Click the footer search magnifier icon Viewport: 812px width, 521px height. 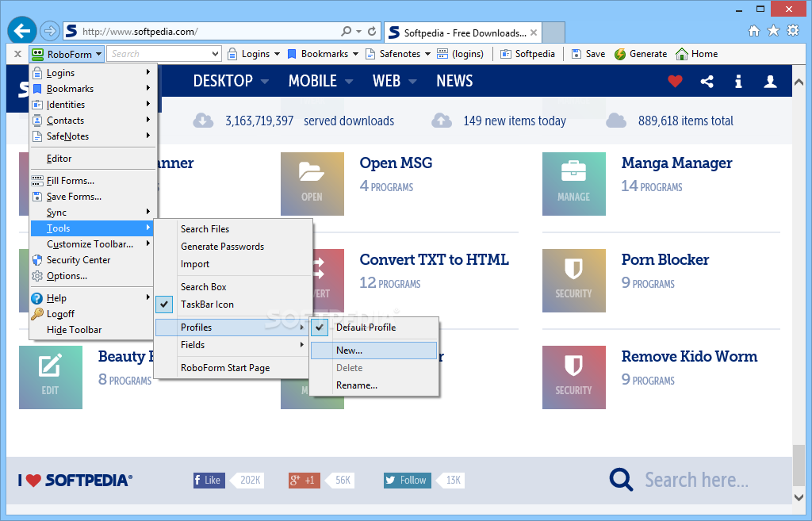pyautogui.click(x=621, y=480)
